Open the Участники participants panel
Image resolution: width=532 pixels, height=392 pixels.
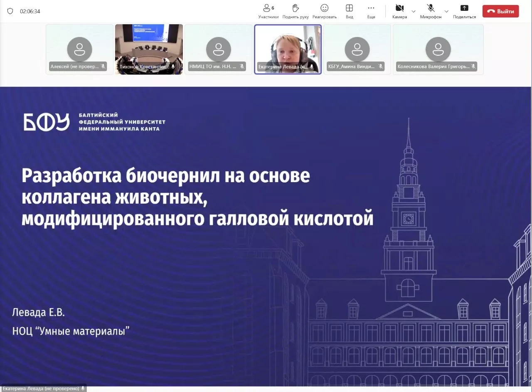point(268,11)
